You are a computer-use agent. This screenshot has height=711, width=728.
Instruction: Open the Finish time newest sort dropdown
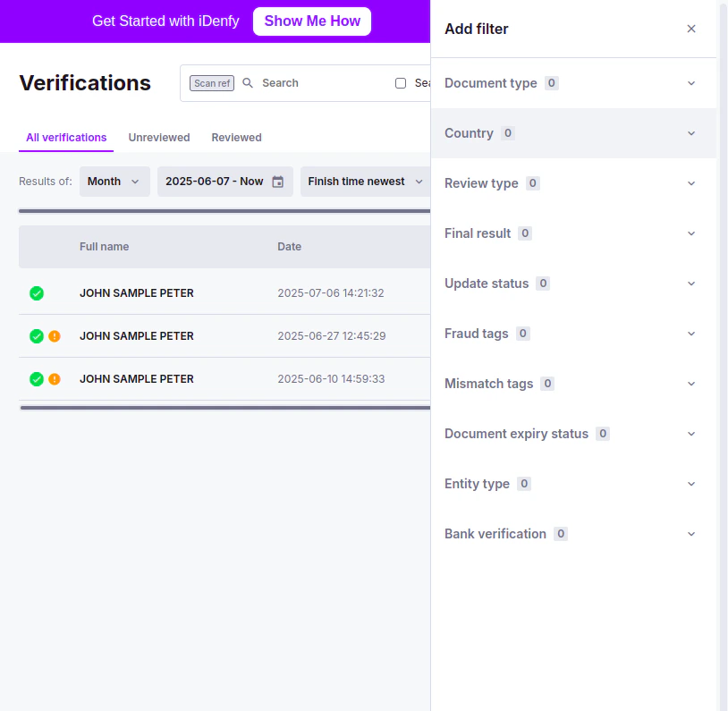pyautogui.click(x=365, y=182)
